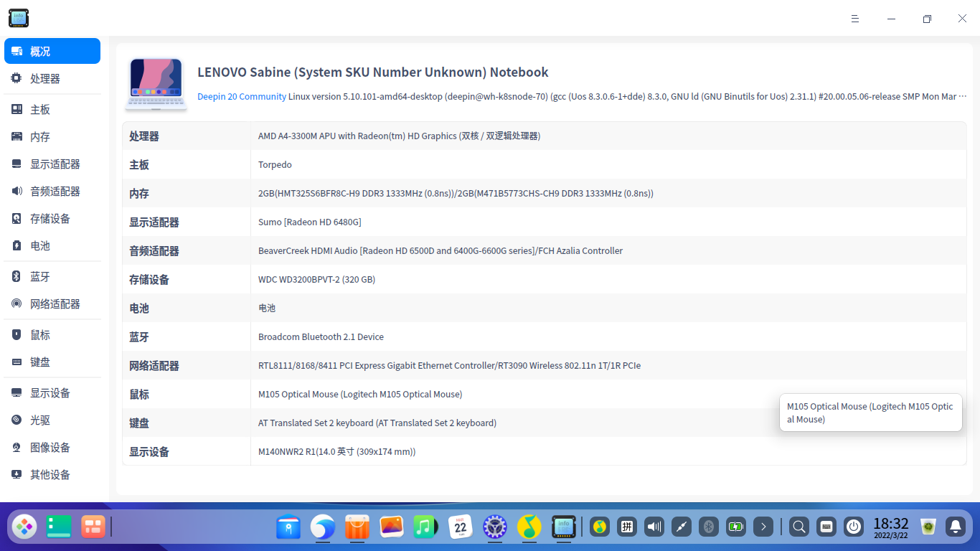This screenshot has height=551, width=980.
Task: Click the Sumo [Radeon HD 6480G] value
Action: (309, 222)
